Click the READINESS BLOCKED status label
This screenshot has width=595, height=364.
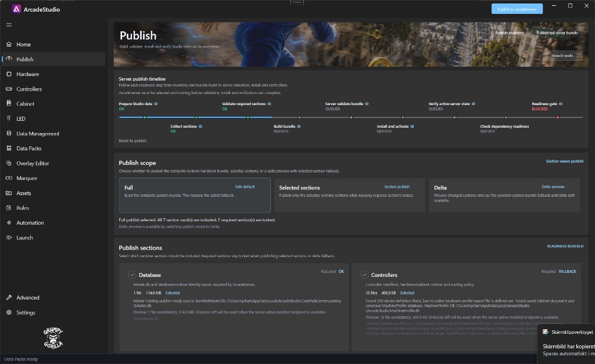[565, 246]
